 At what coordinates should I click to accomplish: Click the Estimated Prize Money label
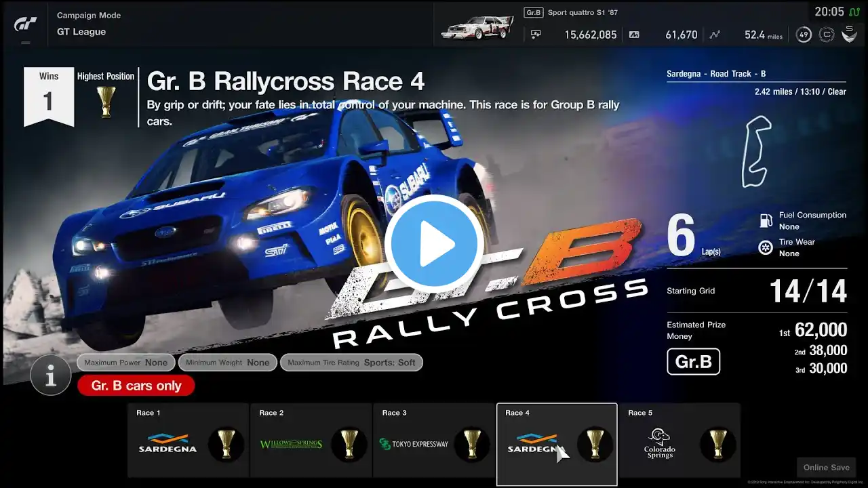(696, 330)
